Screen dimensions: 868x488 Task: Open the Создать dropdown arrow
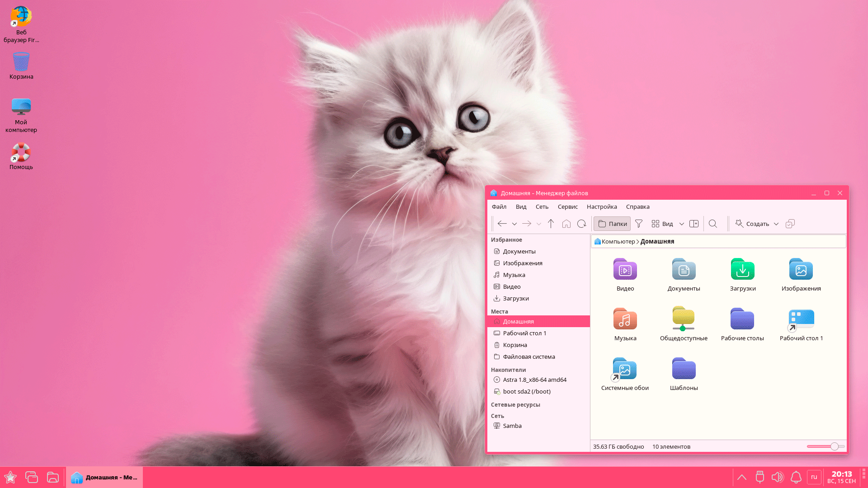coord(776,224)
